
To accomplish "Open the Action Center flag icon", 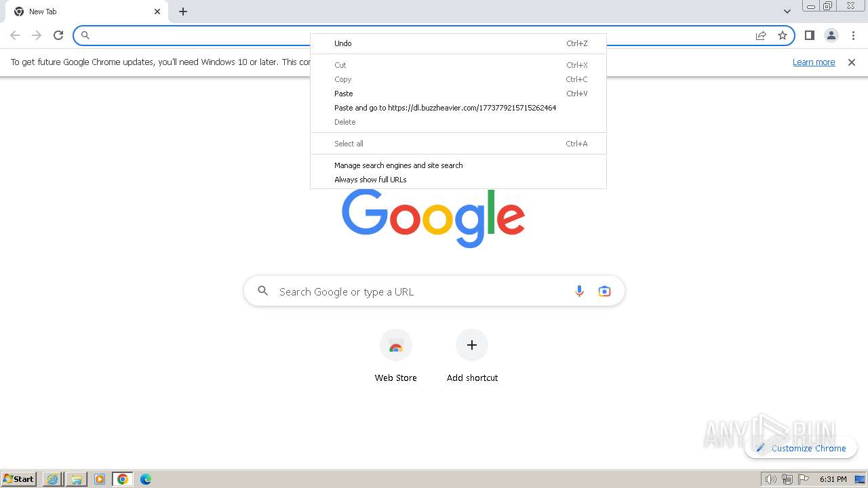I will pyautogui.click(x=804, y=479).
